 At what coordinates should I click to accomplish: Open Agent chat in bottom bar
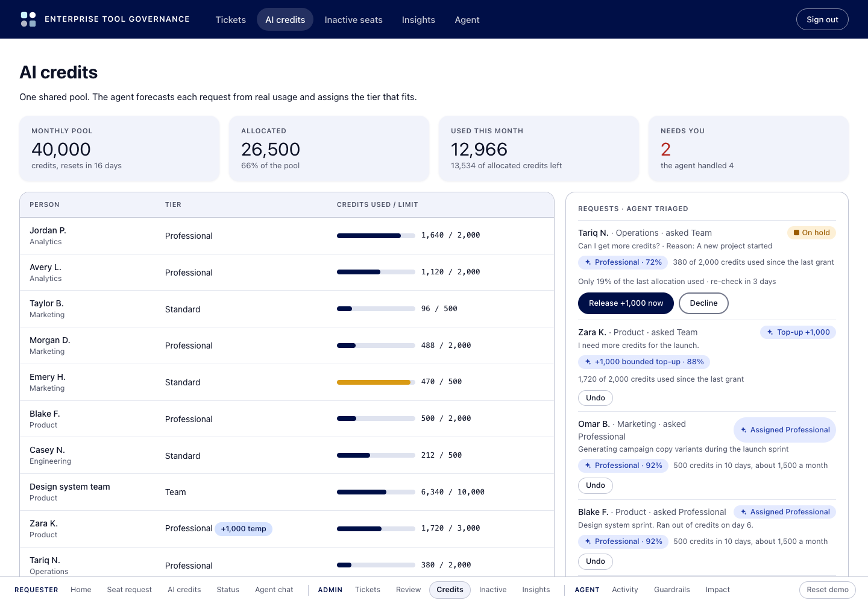[x=274, y=590]
